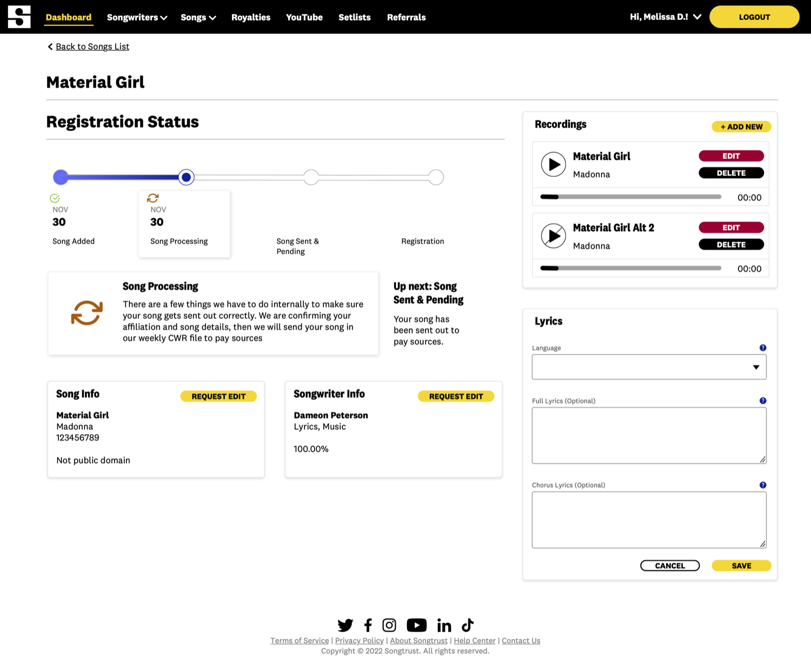Open the LinkedIn social icon
This screenshot has width=811, height=672.
[444, 626]
